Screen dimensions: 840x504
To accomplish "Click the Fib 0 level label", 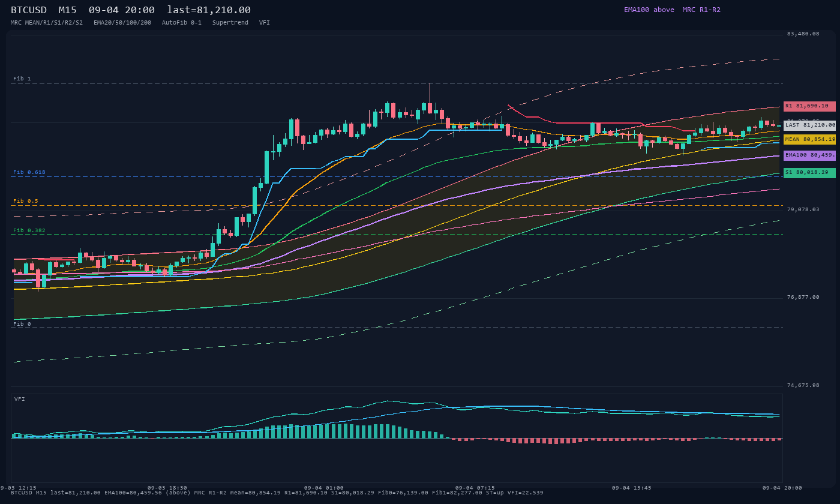I will pos(22,324).
